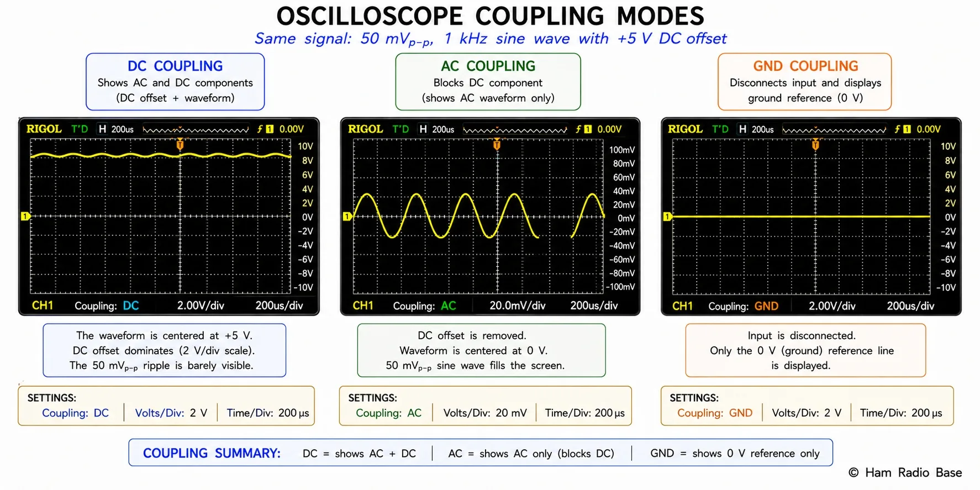Click the 2.00V/div readout on the GND scope
980x490 pixels.
point(832,305)
